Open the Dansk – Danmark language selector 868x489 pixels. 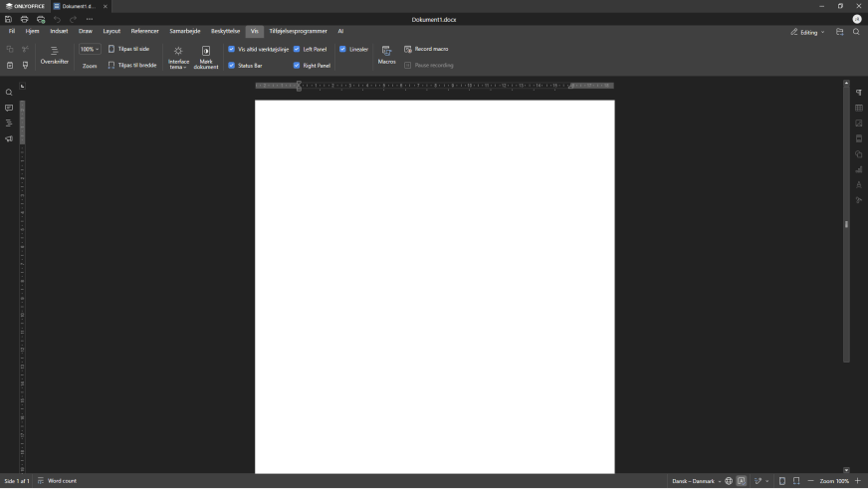click(x=696, y=481)
